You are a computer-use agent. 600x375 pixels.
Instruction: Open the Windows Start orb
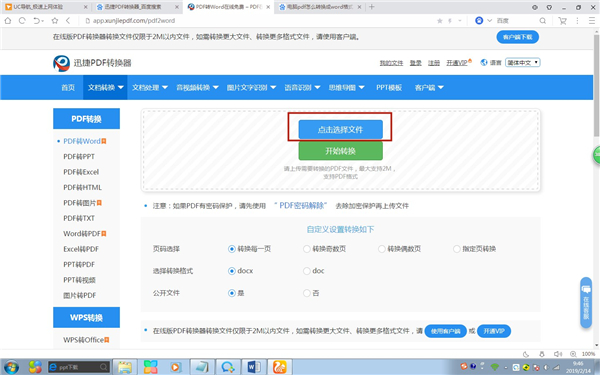tap(11, 367)
